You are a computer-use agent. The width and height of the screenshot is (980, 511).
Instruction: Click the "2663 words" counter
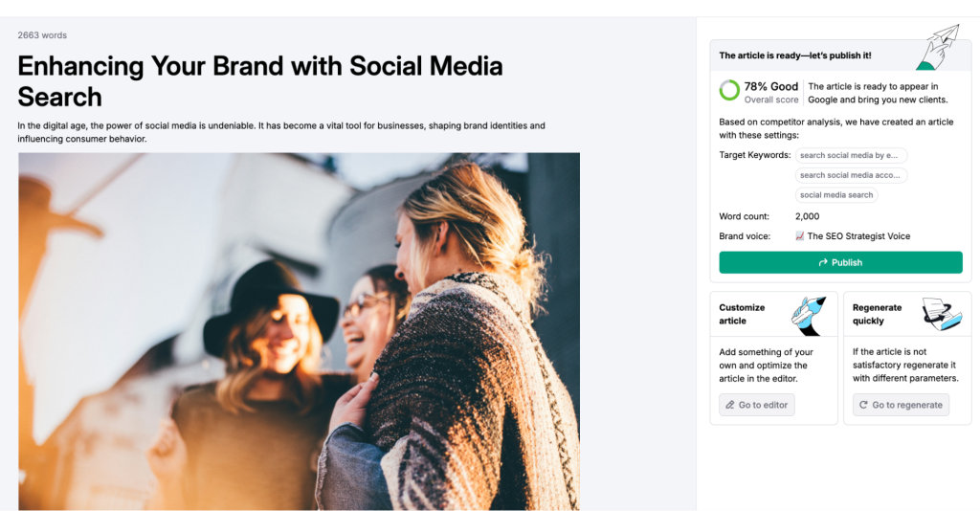coord(42,35)
